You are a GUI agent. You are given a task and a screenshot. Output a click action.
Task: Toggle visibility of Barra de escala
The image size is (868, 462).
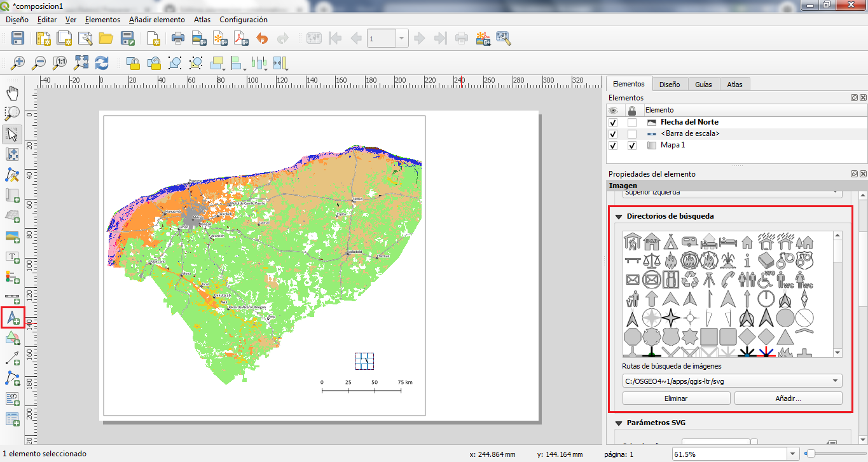[x=613, y=134]
